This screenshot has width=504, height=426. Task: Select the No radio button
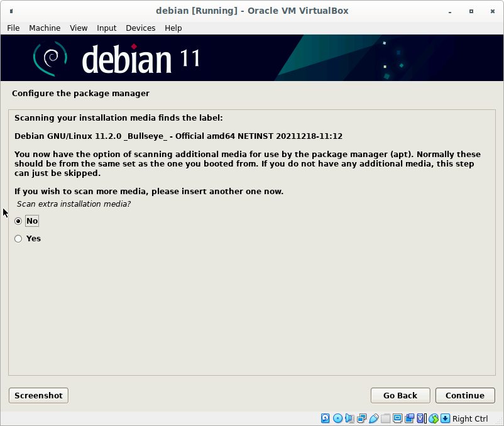click(18, 221)
